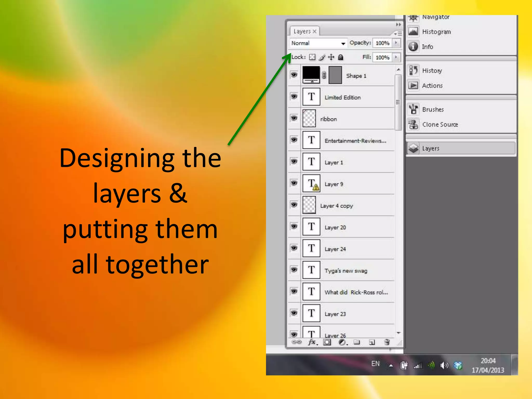Hide the Shape 1 layer
This screenshot has height=399, width=532.
coord(294,75)
